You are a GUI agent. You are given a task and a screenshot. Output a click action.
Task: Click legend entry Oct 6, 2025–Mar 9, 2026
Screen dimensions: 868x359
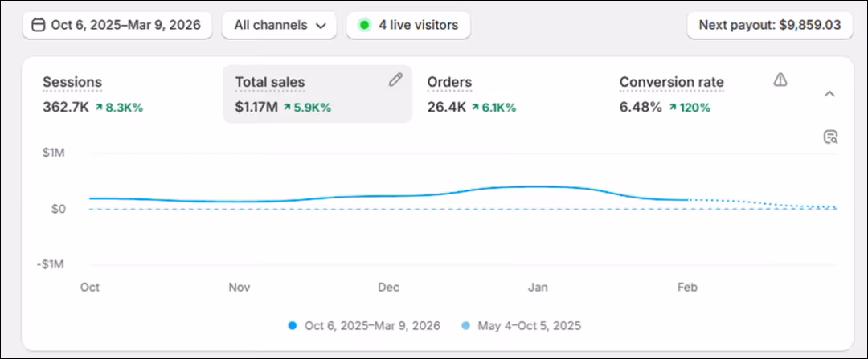tap(365, 326)
